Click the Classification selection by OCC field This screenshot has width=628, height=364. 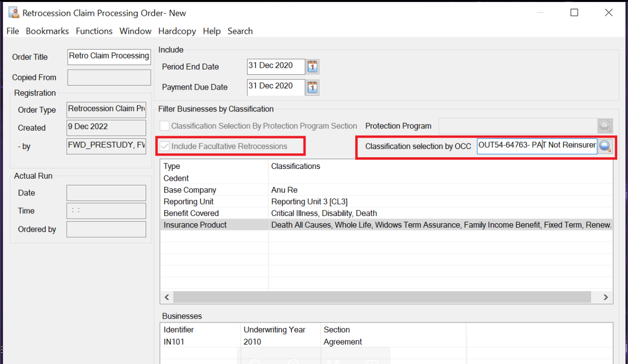[536, 146]
